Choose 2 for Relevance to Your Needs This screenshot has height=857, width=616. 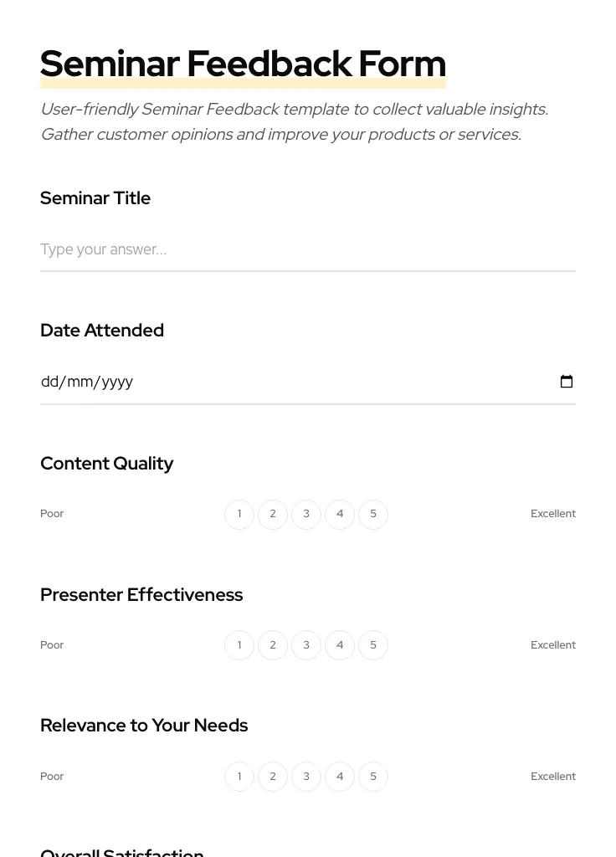click(273, 777)
